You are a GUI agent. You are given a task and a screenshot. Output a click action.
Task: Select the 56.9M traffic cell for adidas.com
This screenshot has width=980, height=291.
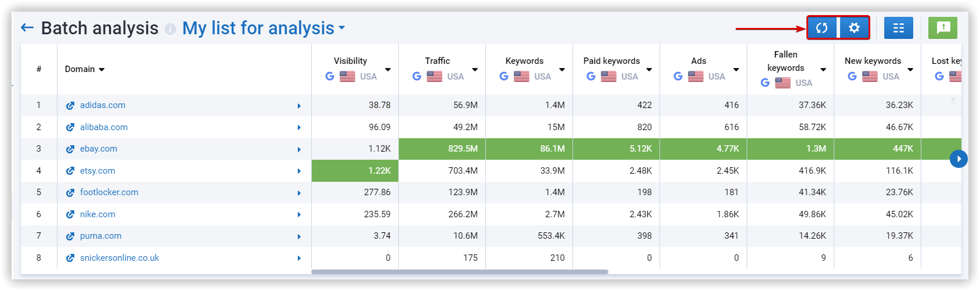[442, 105]
